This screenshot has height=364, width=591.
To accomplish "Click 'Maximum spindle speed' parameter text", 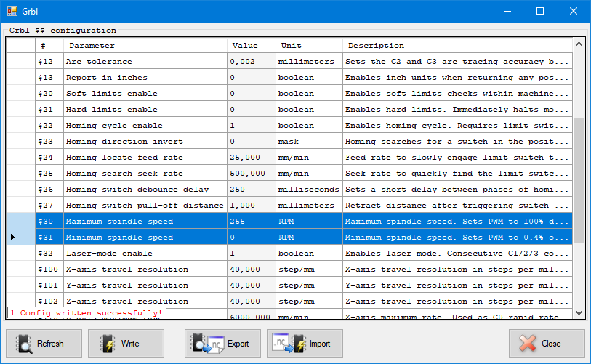I will (x=119, y=221).
